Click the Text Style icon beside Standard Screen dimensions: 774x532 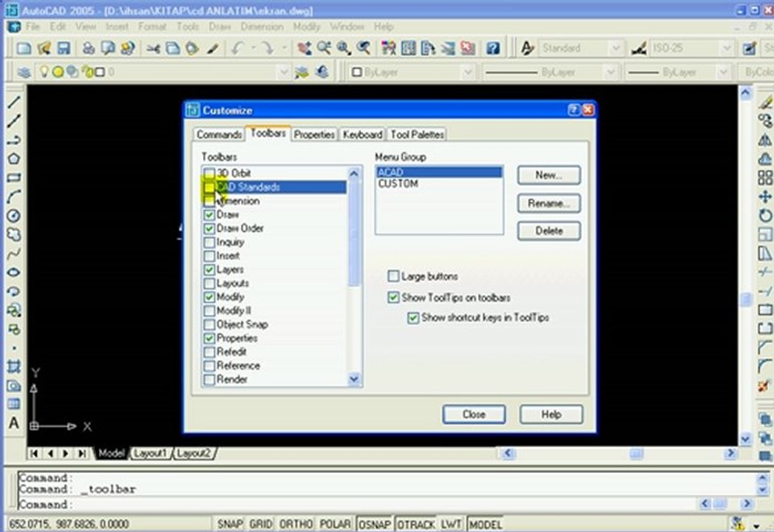click(x=527, y=48)
